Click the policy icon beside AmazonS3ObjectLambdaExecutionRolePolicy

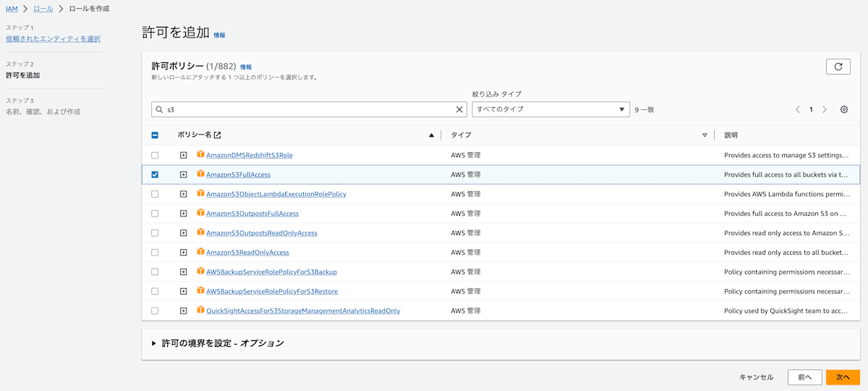[x=200, y=193]
